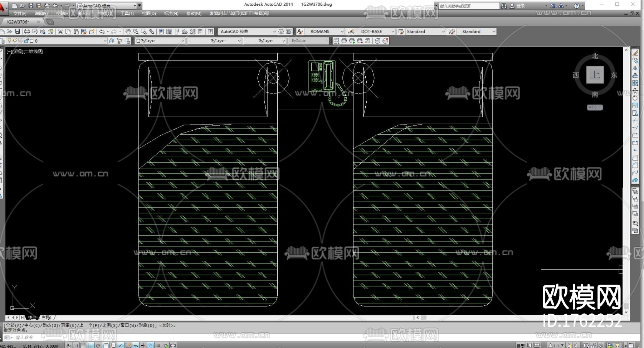Screen dimensions: 644x348
Task: Switch to the 布局1 layout tab
Action: pos(47,318)
